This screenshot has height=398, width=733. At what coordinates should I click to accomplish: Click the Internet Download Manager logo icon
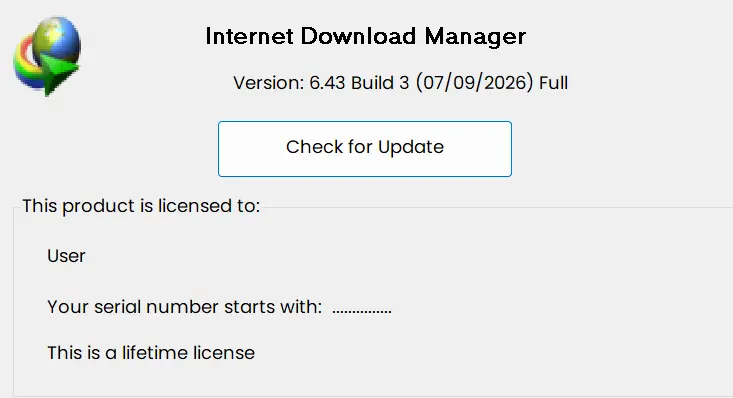[47, 56]
